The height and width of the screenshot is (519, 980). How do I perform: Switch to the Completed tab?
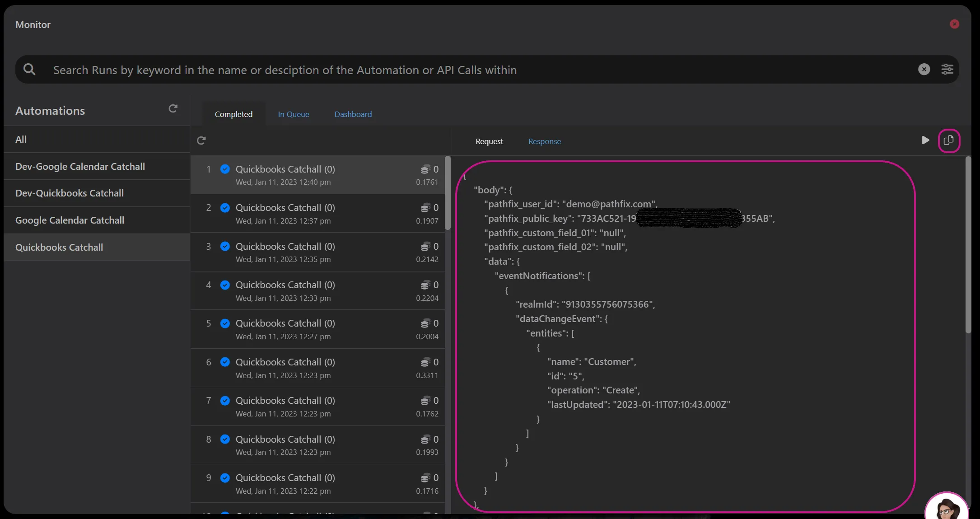pos(233,114)
